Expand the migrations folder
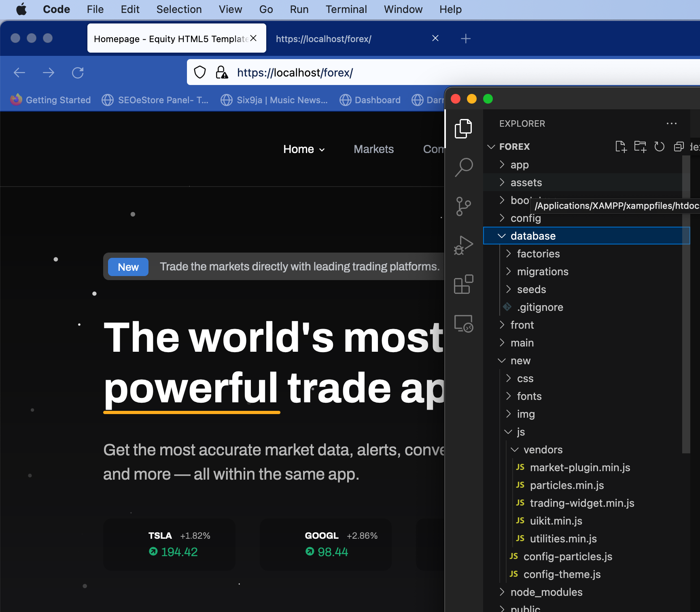This screenshot has height=612, width=700. pos(542,272)
